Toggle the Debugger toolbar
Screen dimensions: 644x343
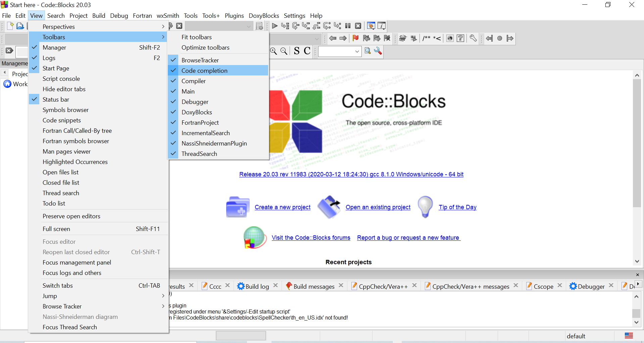[218, 102]
